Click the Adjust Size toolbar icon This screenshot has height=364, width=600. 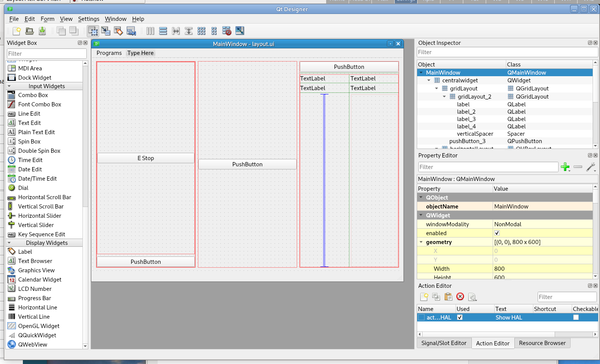pos(240,31)
